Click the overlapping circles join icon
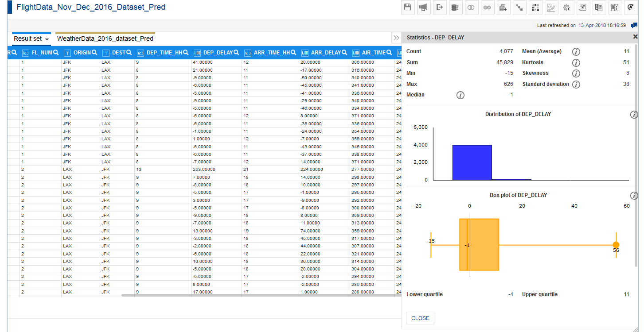 click(472, 8)
